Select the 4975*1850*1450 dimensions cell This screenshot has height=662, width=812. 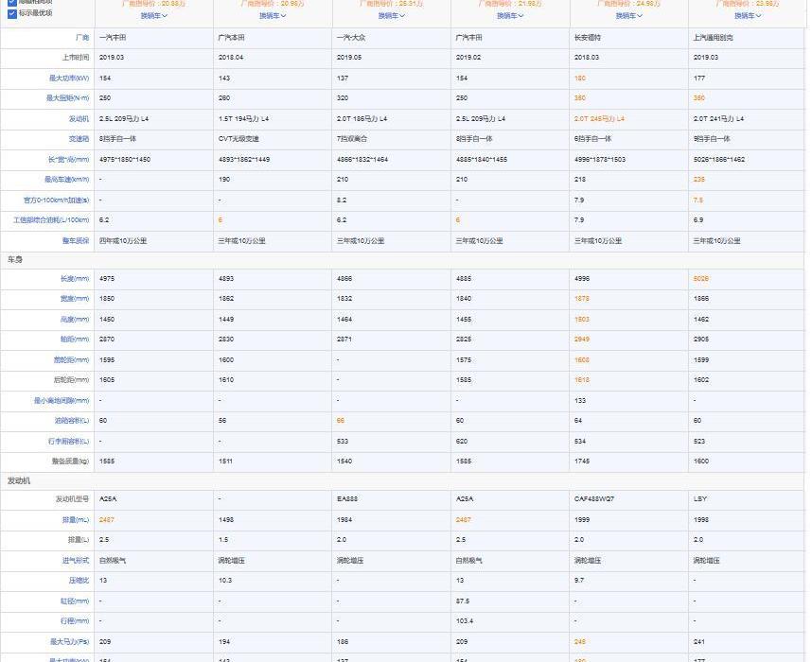click(125, 160)
